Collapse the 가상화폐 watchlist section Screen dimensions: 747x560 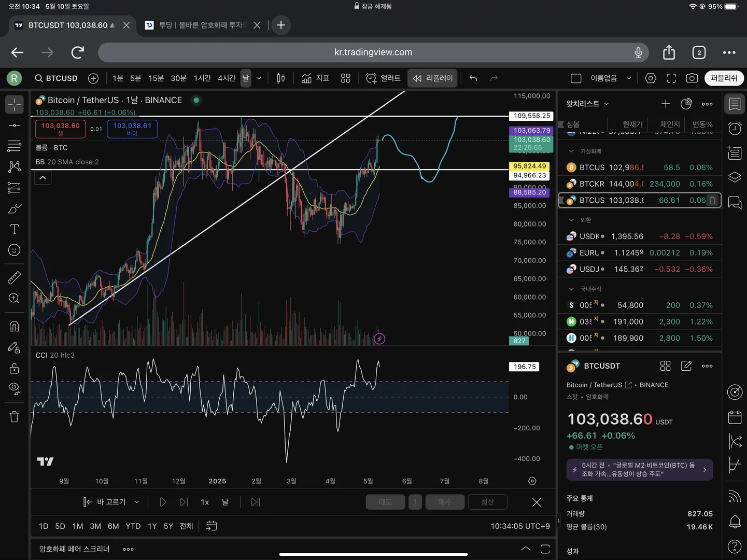(x=571, y=151)
